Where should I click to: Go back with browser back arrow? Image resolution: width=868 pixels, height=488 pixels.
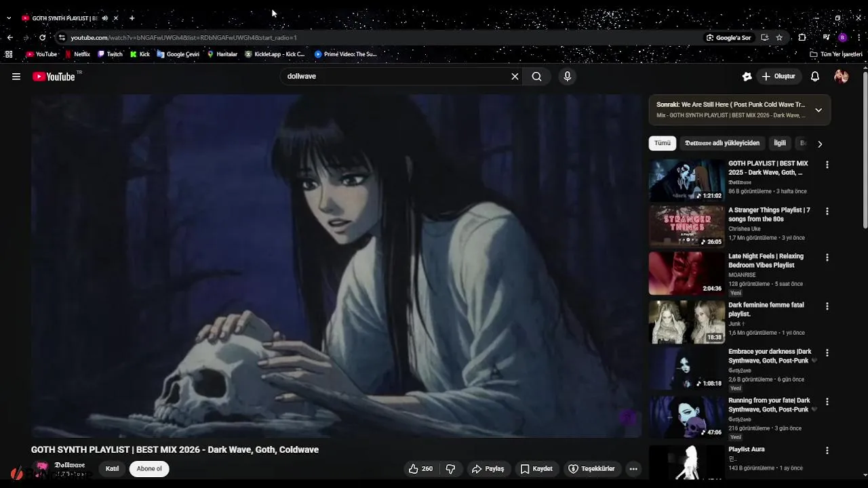pos(9,37)
